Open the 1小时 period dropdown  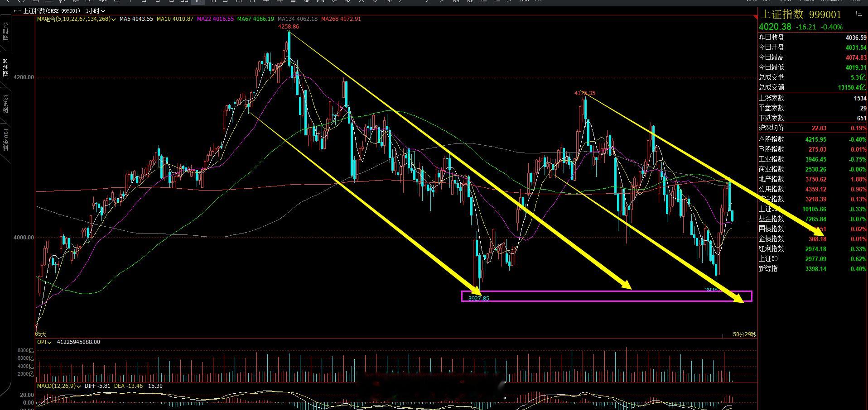95,11
